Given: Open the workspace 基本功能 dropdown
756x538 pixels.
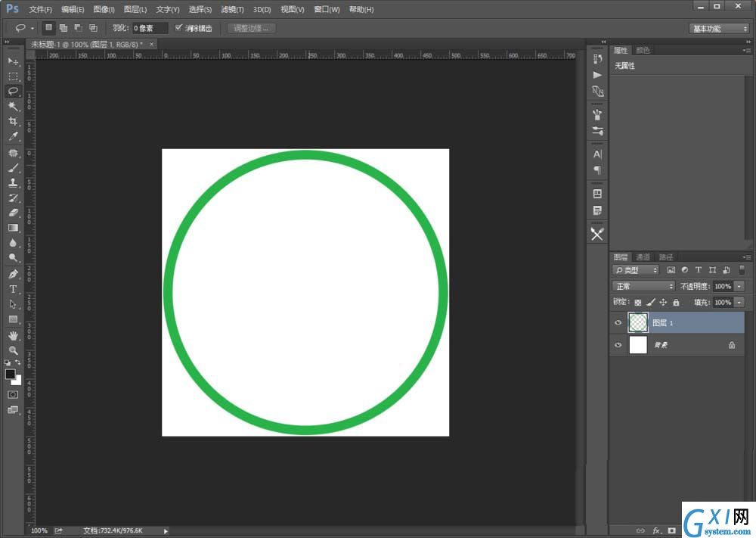Looking at the screenshot, I should tap(719, 29).
